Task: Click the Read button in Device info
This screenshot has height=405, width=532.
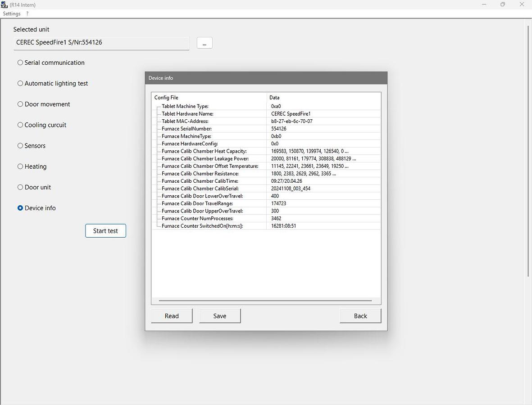Action: (x=172, y=316)
